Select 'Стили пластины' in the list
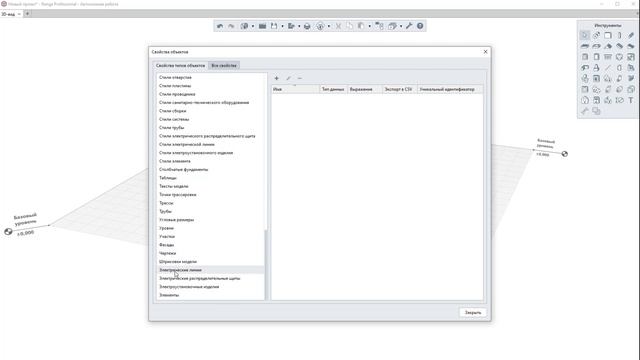The height and width of the screenshot is (360, 640). click(x=175, y=86)
